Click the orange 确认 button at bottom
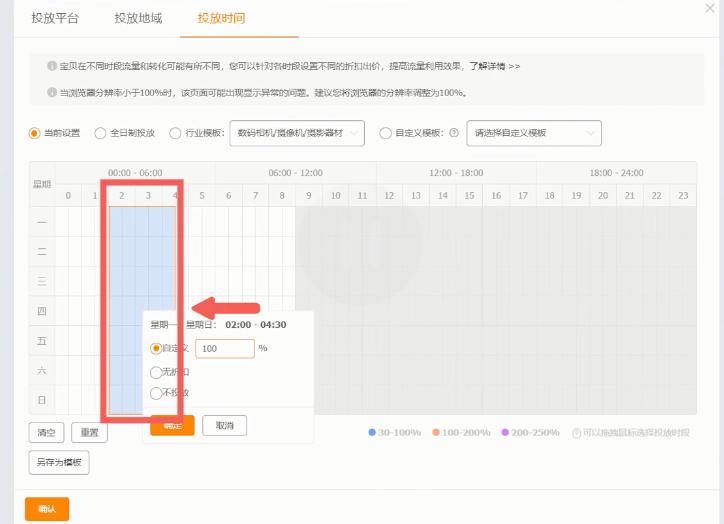The height and width of the screenshot is (524, 724). (x=47, y=509)
